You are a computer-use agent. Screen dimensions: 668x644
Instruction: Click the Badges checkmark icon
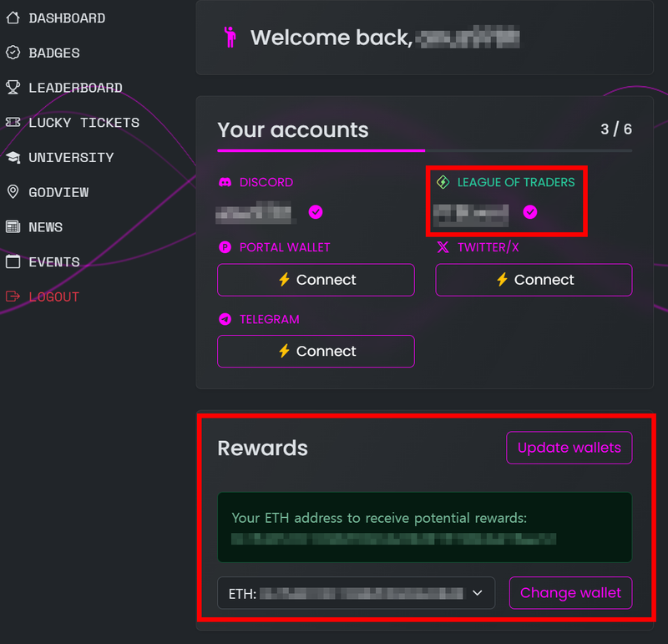click(x=13, y=53)
